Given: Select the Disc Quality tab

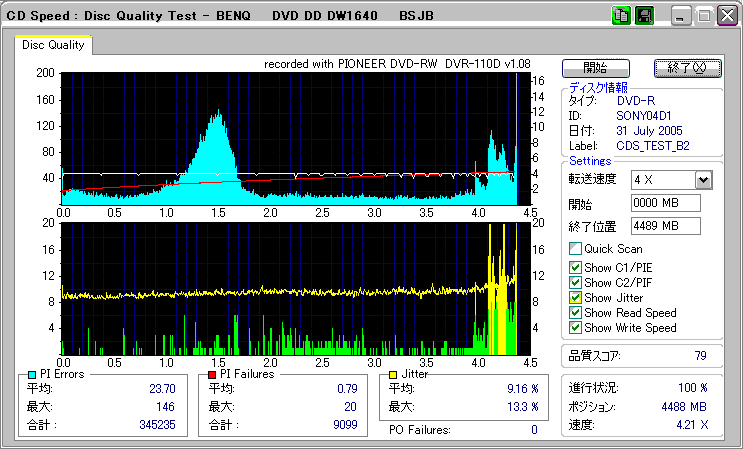Looking at the screenshot, I should pyautogui.click(x=53, y=45).
